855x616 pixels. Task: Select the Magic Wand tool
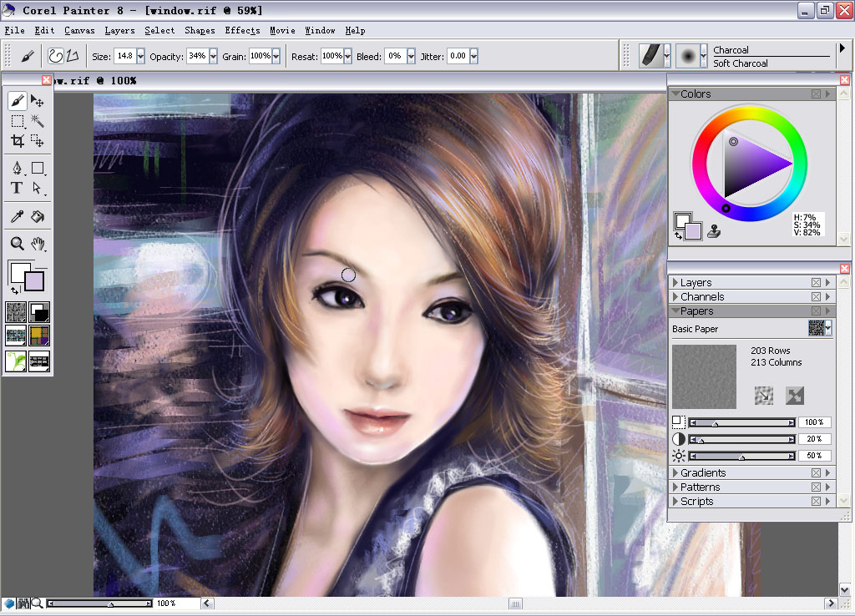click(x=37, y=121)
